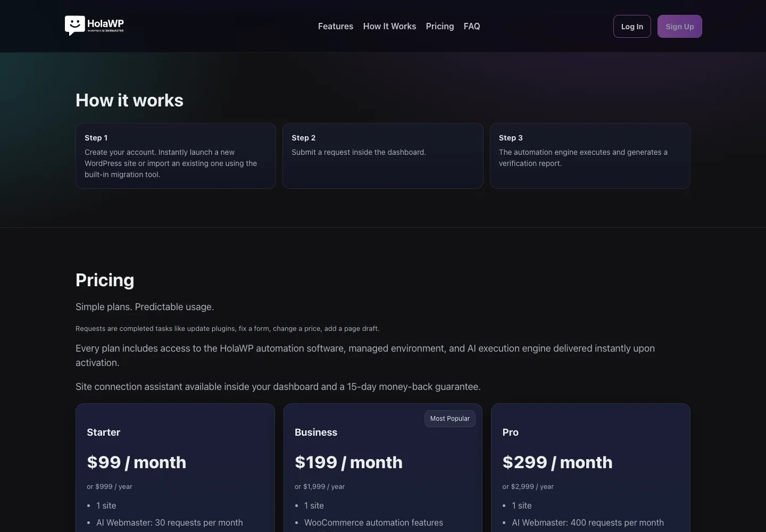
Task: Select the Business plan title
Action: (x=316, y=433)
